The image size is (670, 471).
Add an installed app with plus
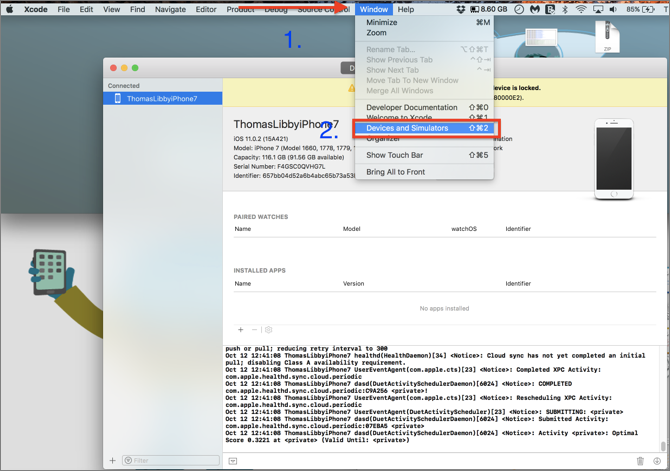(241, 330)
